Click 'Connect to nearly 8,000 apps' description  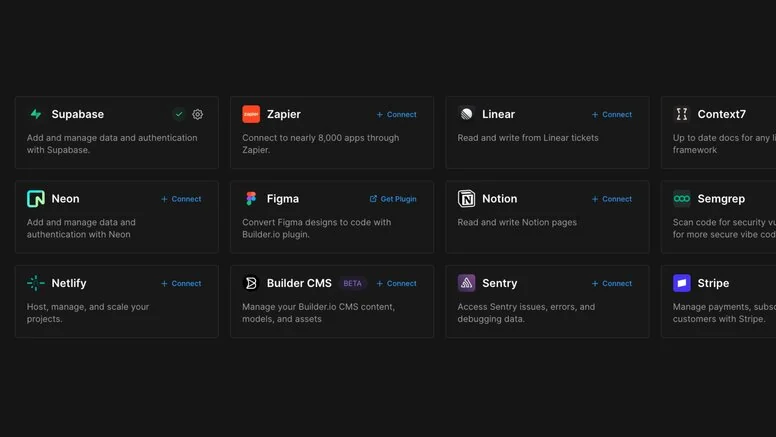[x=321, y=144]
